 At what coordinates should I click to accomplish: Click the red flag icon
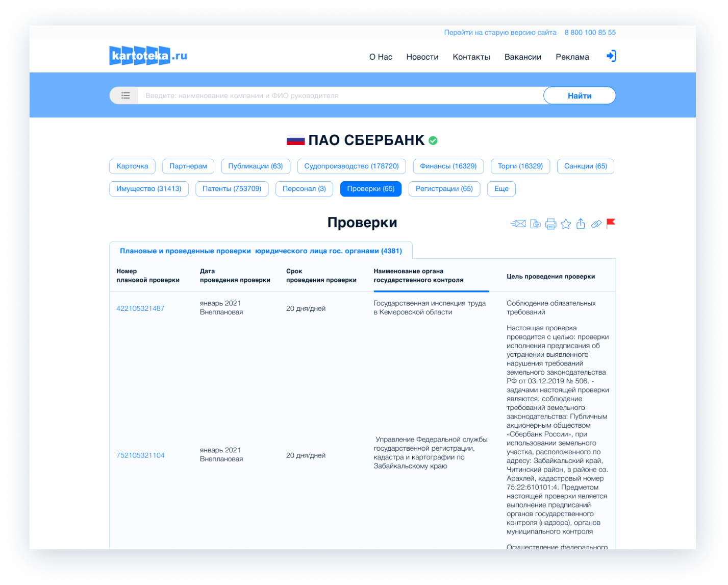tap(611, 223)
